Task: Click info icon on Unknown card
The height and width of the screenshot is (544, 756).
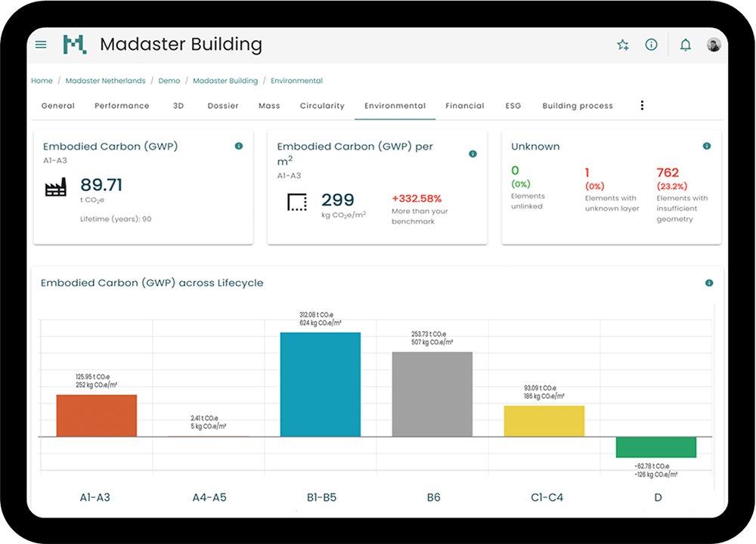Action: pos(707,146)
